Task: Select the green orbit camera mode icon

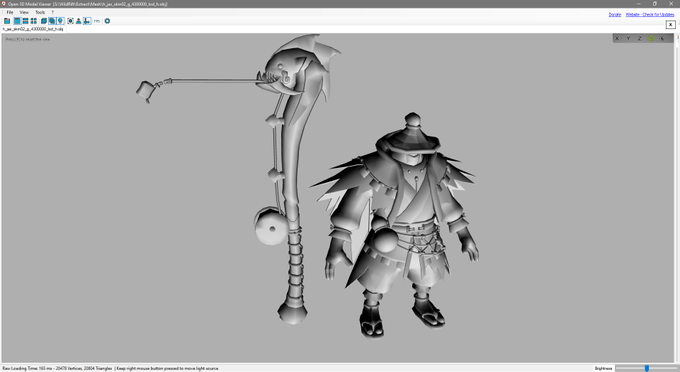Action: [651, 39]
